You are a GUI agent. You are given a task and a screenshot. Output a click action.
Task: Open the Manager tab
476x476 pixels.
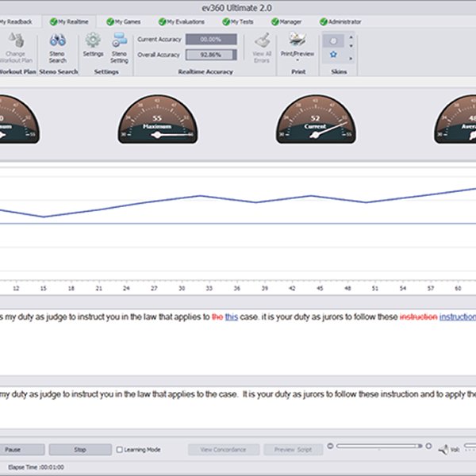[x=286, y=22]
